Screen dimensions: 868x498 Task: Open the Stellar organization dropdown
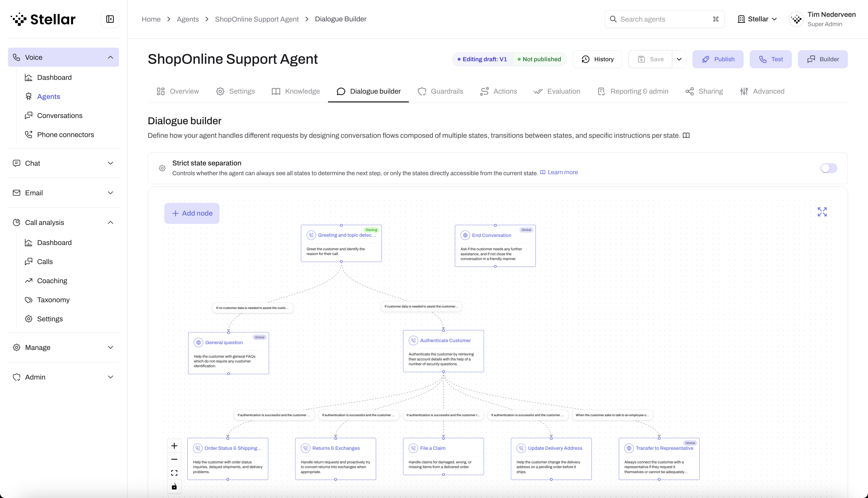tap(757, 19)
